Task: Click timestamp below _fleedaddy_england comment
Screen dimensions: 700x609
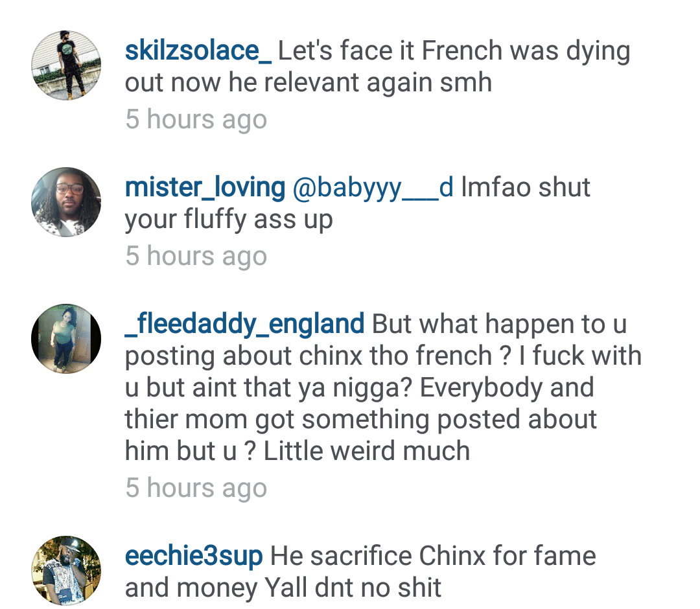Action: point(196,488)
